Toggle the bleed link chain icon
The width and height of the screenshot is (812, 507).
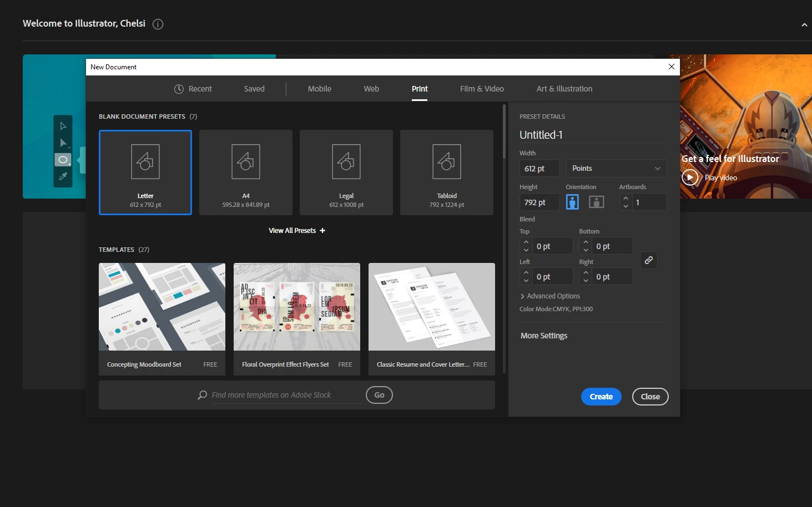click(649, 260)
